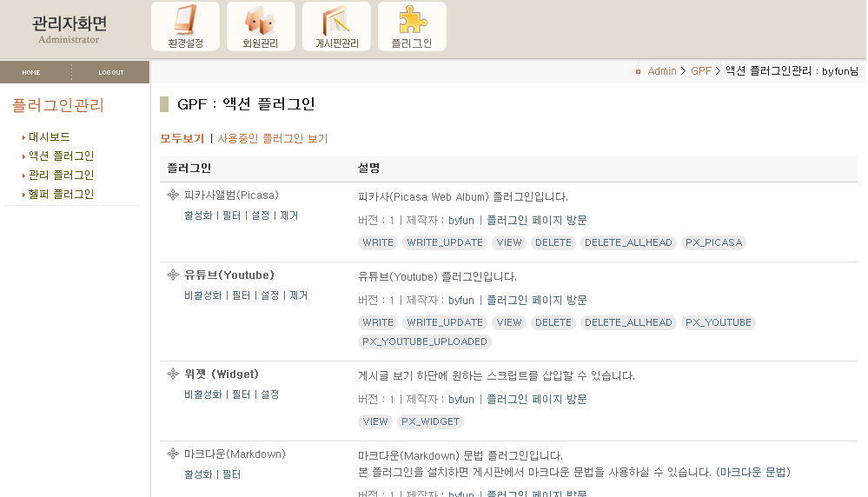
Task: Open the 게시판관리 board management icon
Action: [336, 26]
